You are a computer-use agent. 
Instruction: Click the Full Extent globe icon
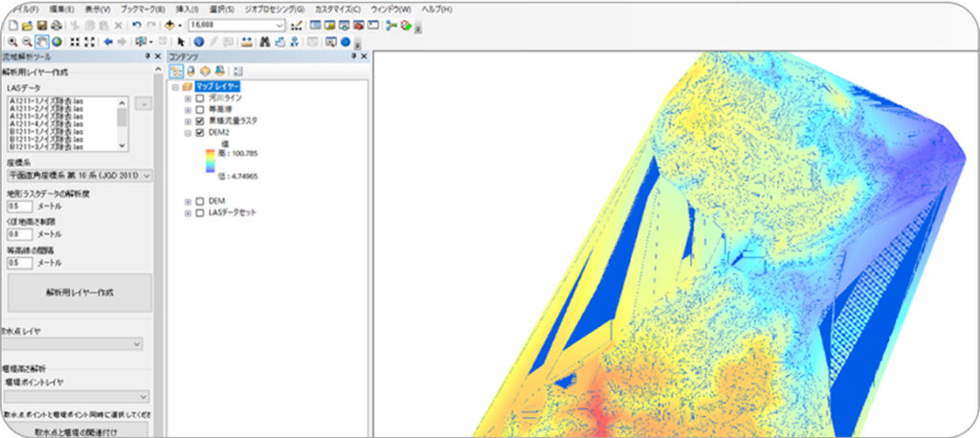(56, 41)
